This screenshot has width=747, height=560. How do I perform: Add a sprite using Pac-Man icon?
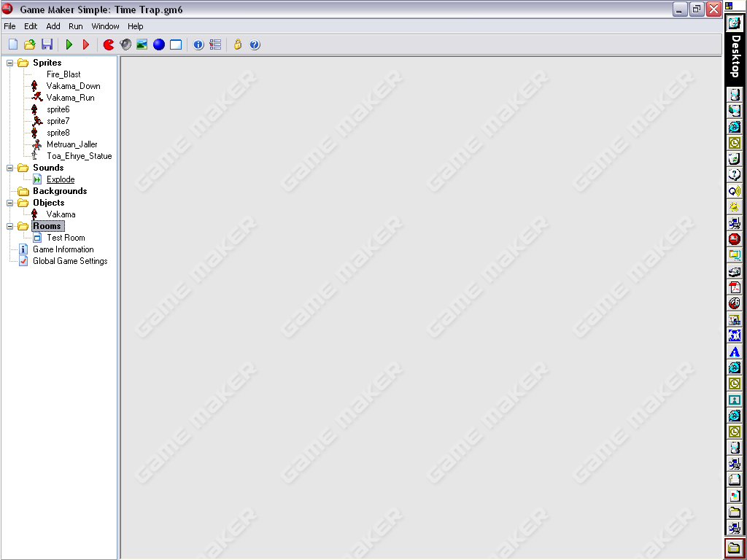109,44
